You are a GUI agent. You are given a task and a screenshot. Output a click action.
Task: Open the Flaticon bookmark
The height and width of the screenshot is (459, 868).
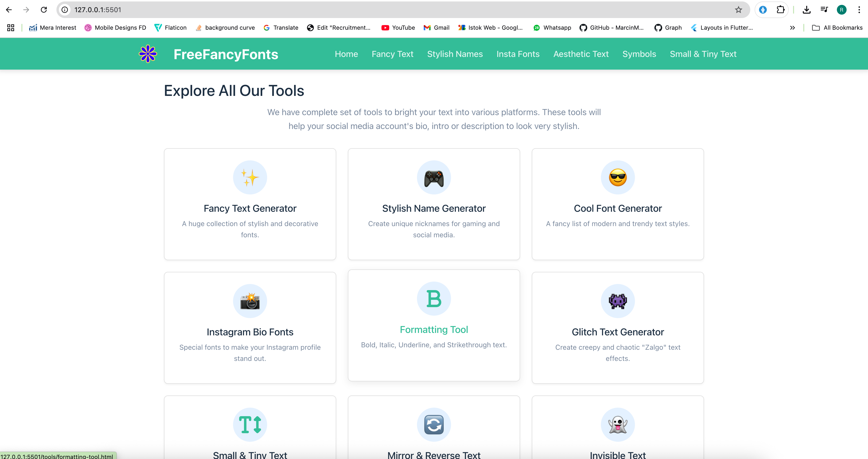point(171,28)
